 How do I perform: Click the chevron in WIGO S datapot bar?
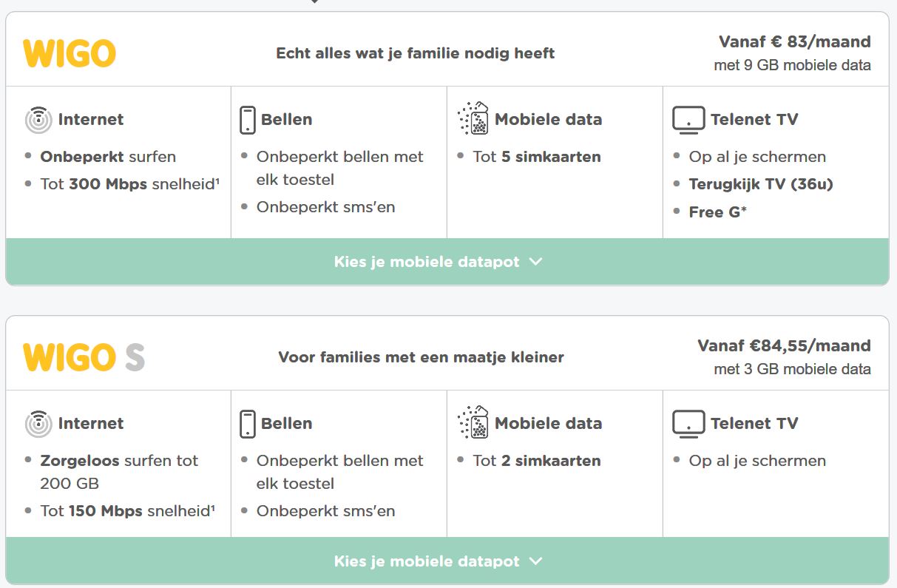[x=536, y=561]
